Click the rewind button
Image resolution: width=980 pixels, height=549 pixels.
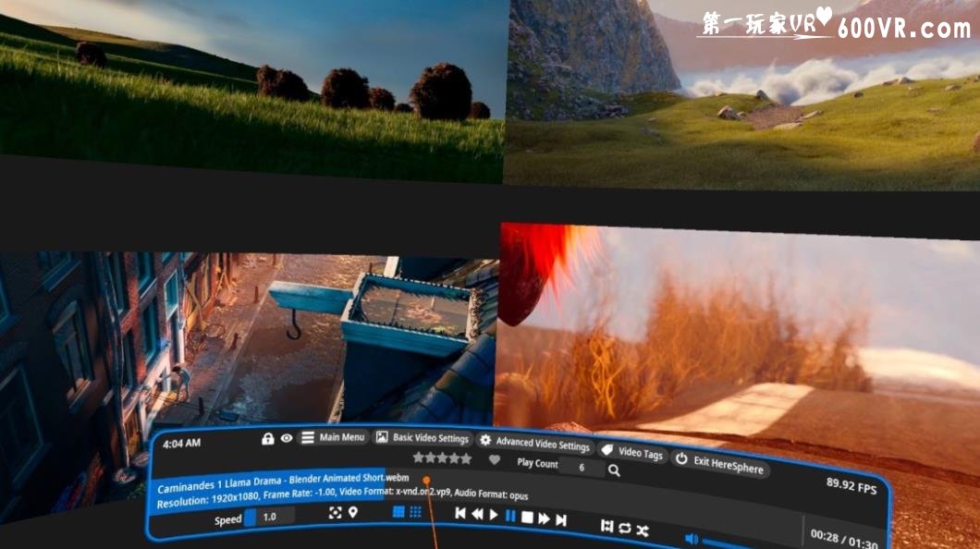tap(477, 514)
